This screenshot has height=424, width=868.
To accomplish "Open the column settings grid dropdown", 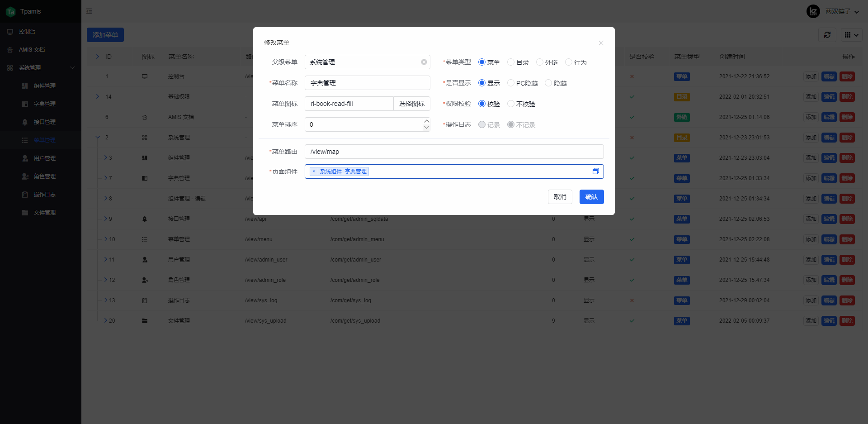I will [x=851, y=35].
